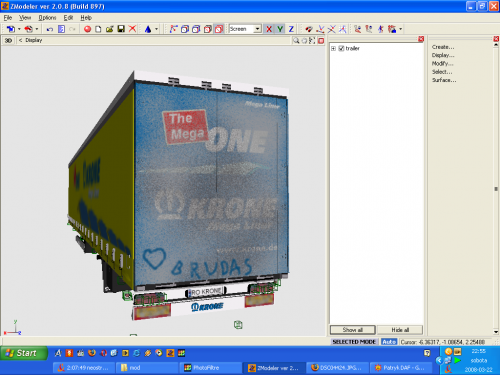Click the Hide all button

400,330
